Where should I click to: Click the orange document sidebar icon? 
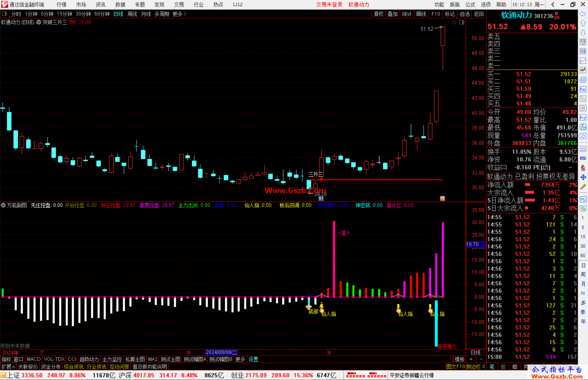tap(583, 108)
